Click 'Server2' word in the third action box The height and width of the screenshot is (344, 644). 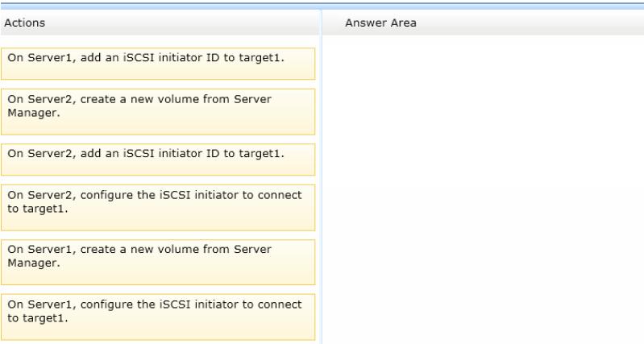click(x=51, y=154)
